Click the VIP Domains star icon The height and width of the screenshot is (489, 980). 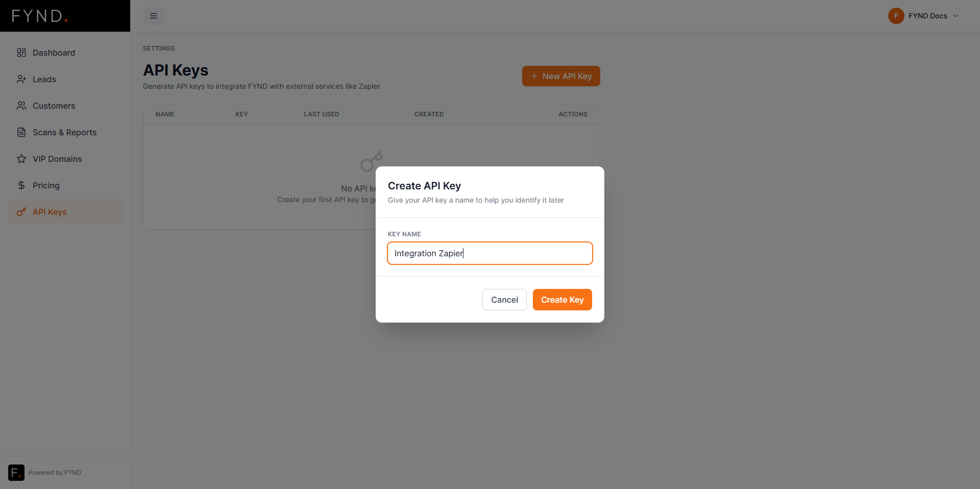[x=21, y=159]
